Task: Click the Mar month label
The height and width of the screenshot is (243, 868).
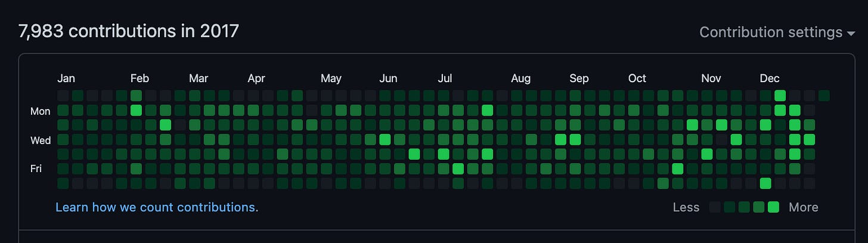Action: (x=199, y=79)
